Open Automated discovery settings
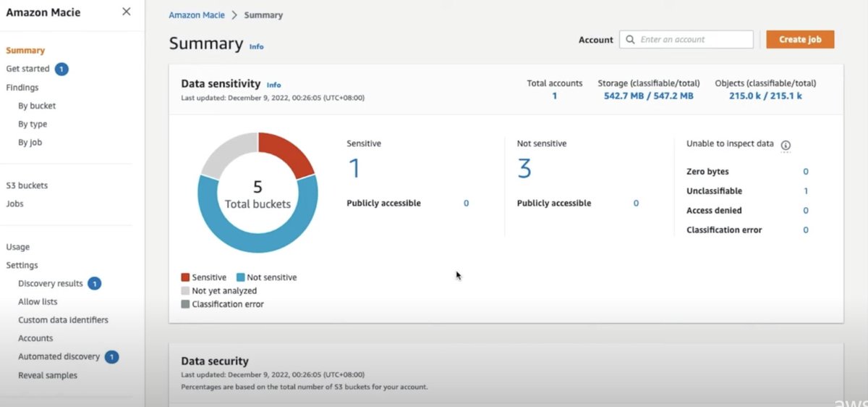The image size is (868, 407). point(59,356)
